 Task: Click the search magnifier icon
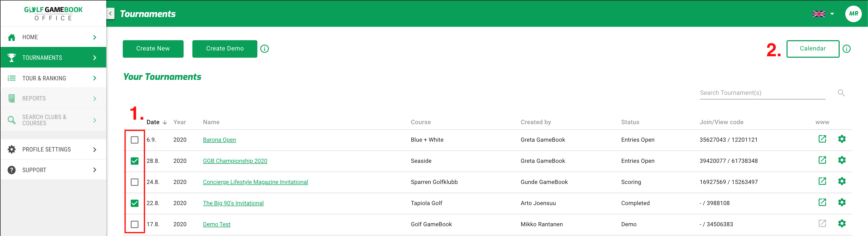(x=841, y=93)
